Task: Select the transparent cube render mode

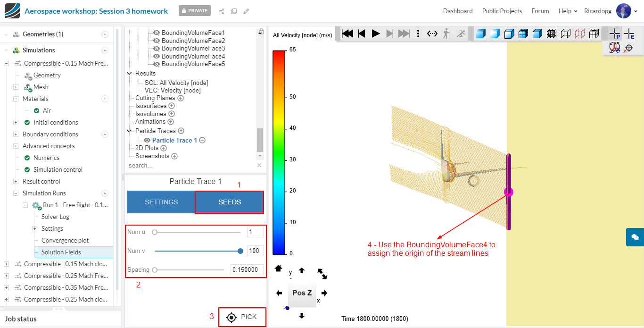Action: [509, 34]
